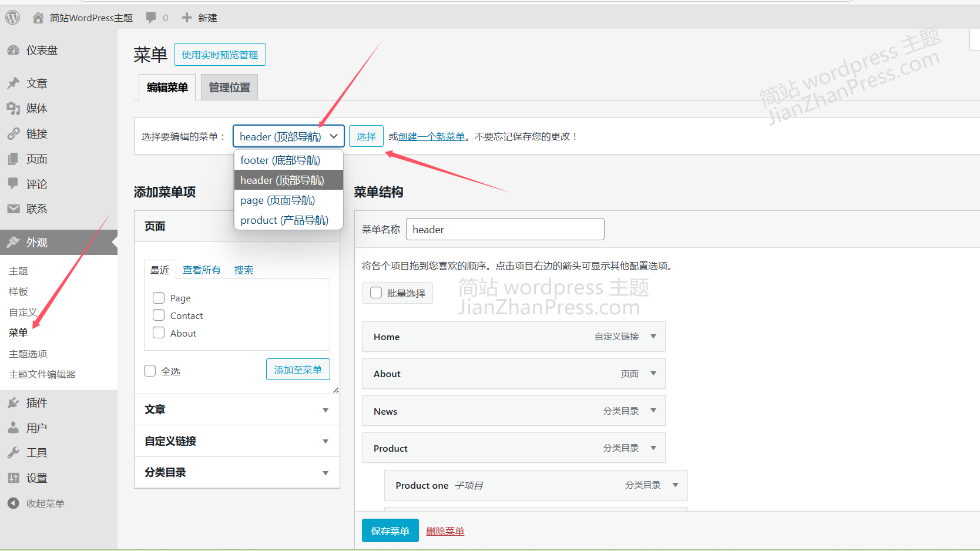Click the 设置 settings icon

point(14,478)
